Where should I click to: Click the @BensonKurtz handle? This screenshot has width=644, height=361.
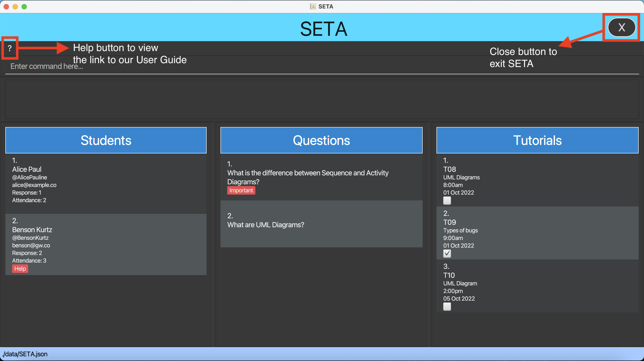tap(30, 238)
